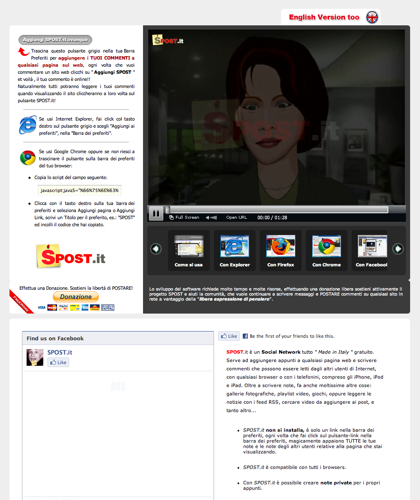Screen dimensions: 420x500
Task: Pause the video with the pause button
Action: click(156, 213)
